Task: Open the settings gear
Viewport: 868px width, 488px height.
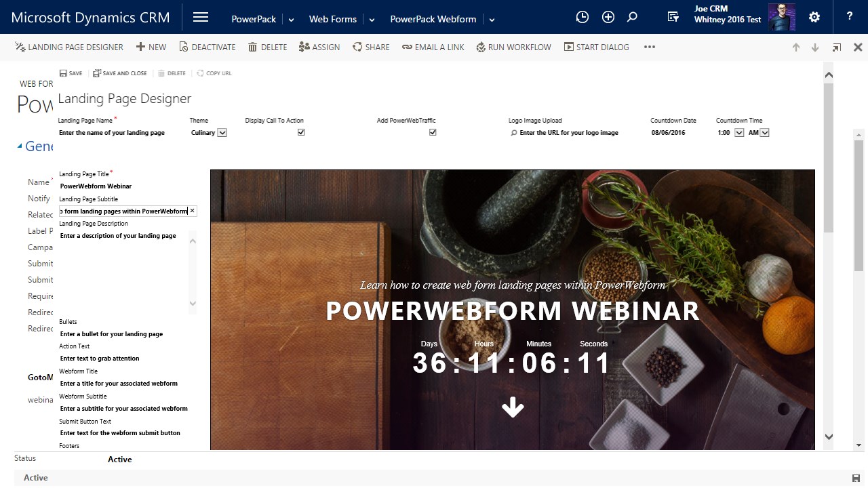Action: (814, 18)
